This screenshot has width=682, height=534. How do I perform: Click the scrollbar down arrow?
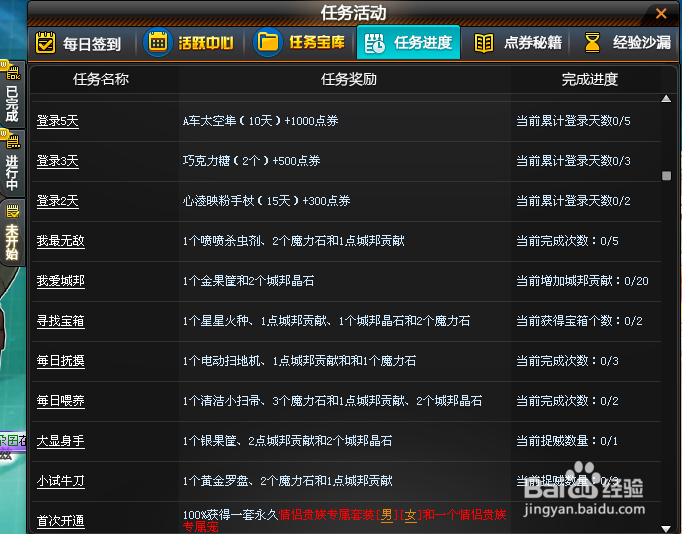pos(666,528)
